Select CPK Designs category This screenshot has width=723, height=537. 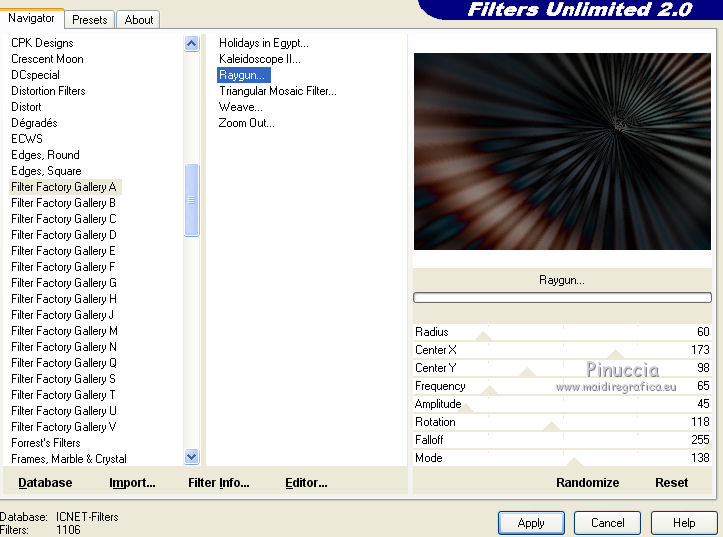[x=42, y=43]
